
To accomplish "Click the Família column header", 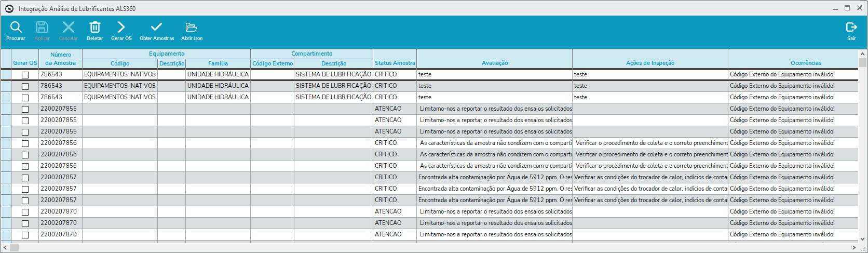I will coord(218,63).
